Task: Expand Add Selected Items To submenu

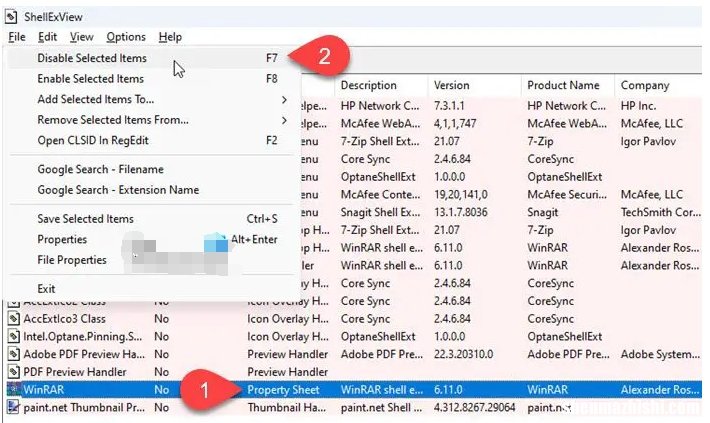Action: pyautogui.click(x=153, y=99)
